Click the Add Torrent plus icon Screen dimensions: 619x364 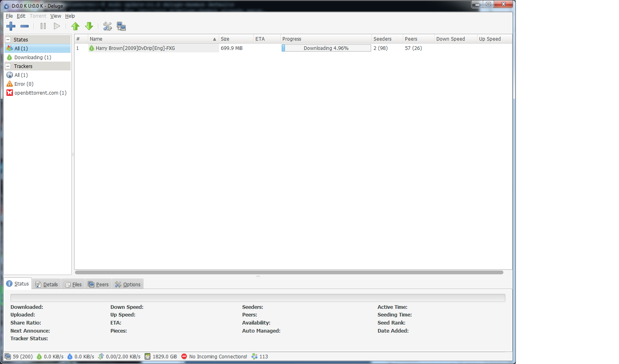tap(11, 26)
